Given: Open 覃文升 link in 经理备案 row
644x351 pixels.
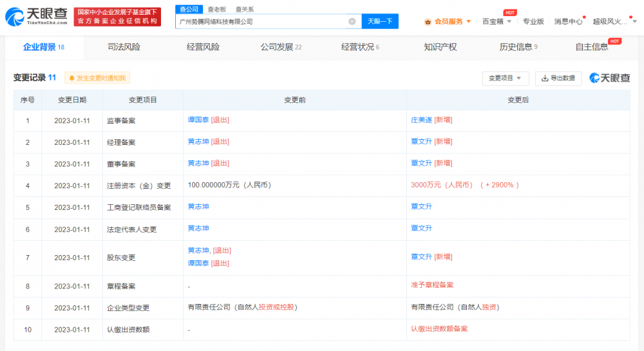Looking at the screenshot, I should (421, 142).
